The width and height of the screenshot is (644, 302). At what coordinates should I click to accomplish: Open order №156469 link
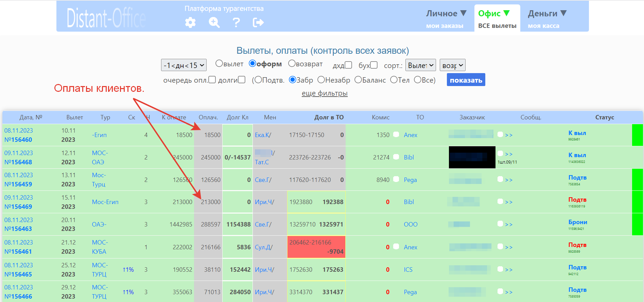click(18, 207)
